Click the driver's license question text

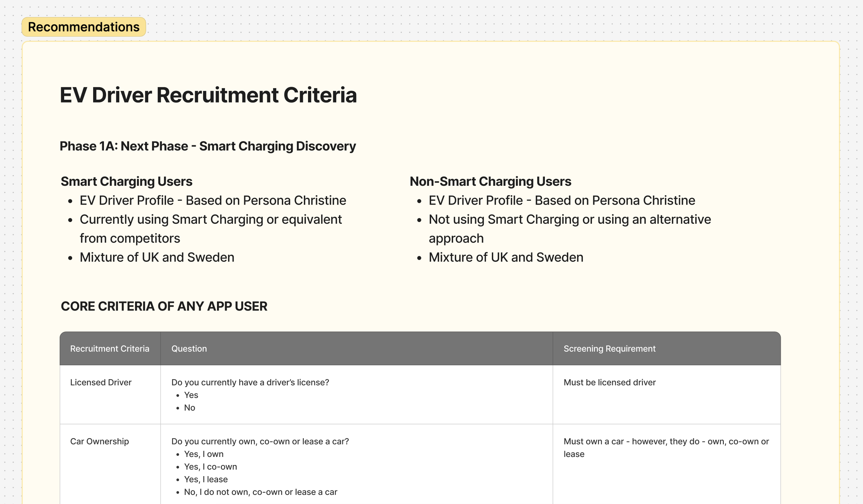click(x=250, y=382)
